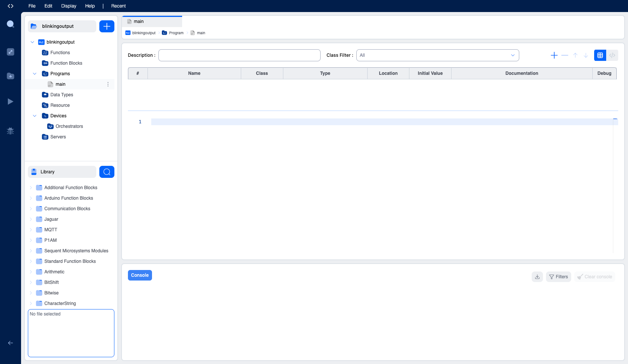
Task: Click the search magnifier icon in the sidebar
Action: 11,24
